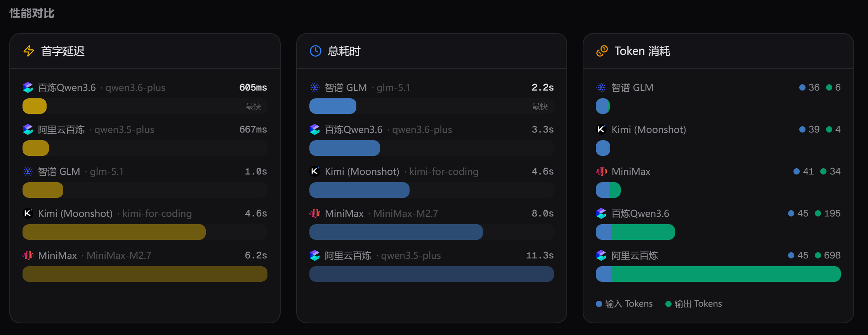Click the MiniMax waveform logo in the 总耗时 panel

[314, 213]
